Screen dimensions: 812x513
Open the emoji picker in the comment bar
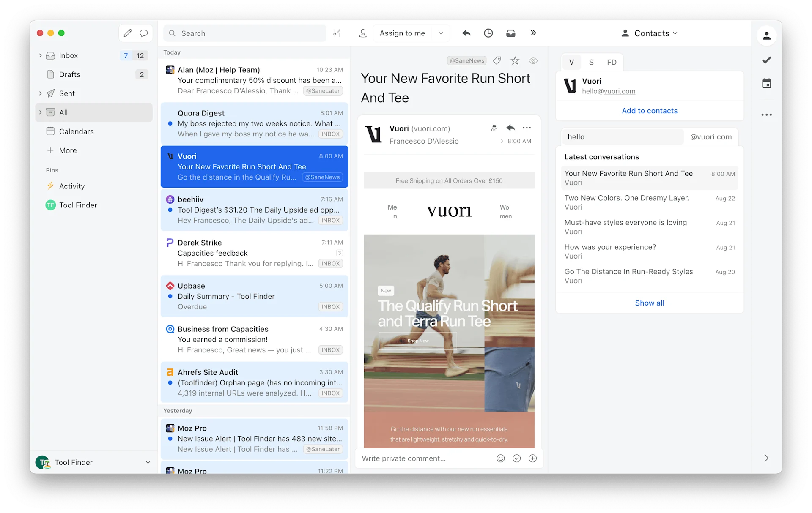[500, 458]
